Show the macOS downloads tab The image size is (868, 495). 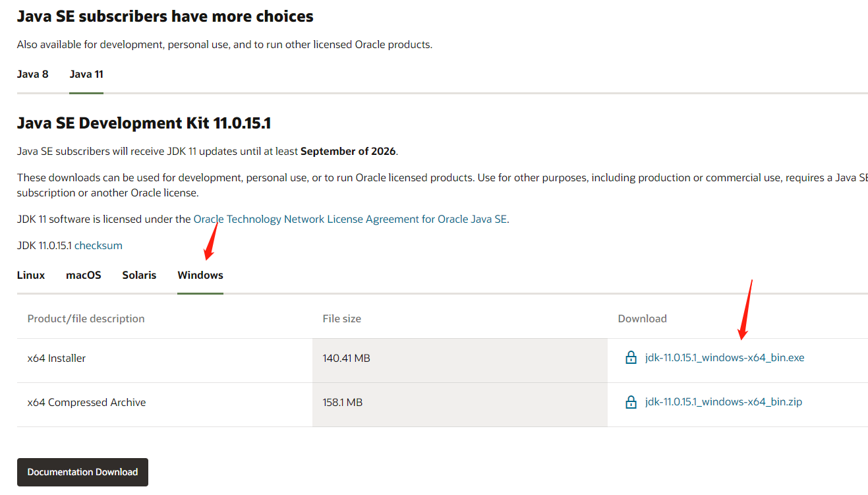coord(84,275)
